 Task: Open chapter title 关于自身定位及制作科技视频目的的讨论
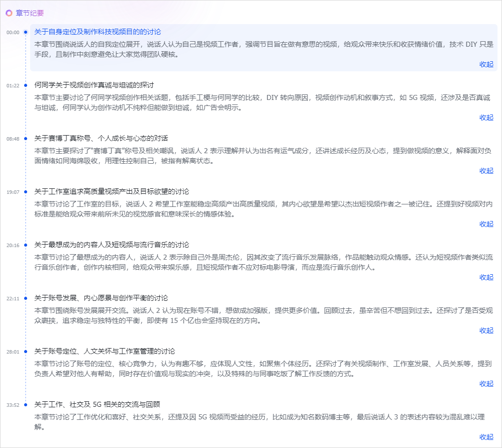click(97, 32)
